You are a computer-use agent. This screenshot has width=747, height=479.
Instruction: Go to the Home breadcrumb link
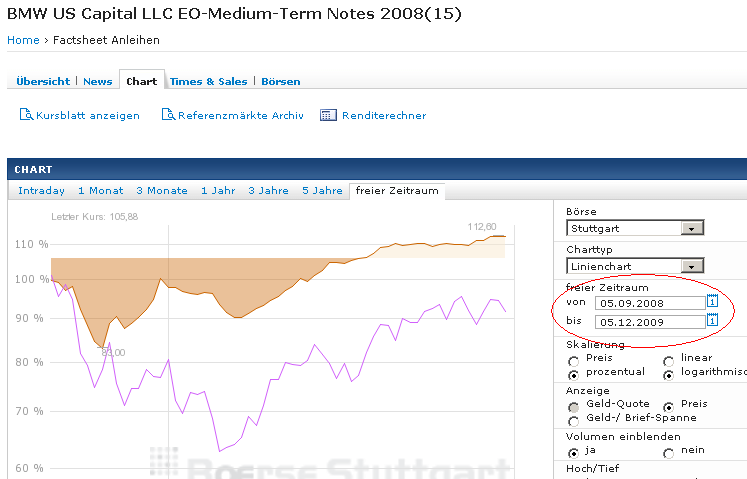point(23,40)
